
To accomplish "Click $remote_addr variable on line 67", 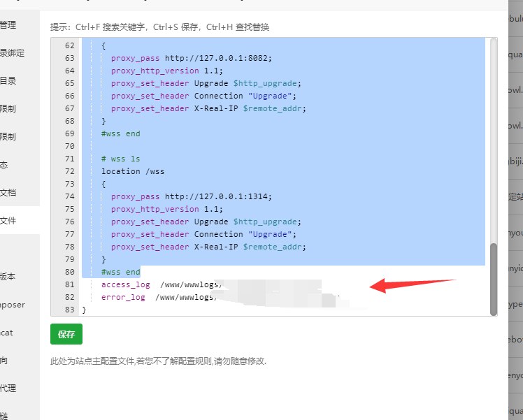I will click(x=274, y=108).
